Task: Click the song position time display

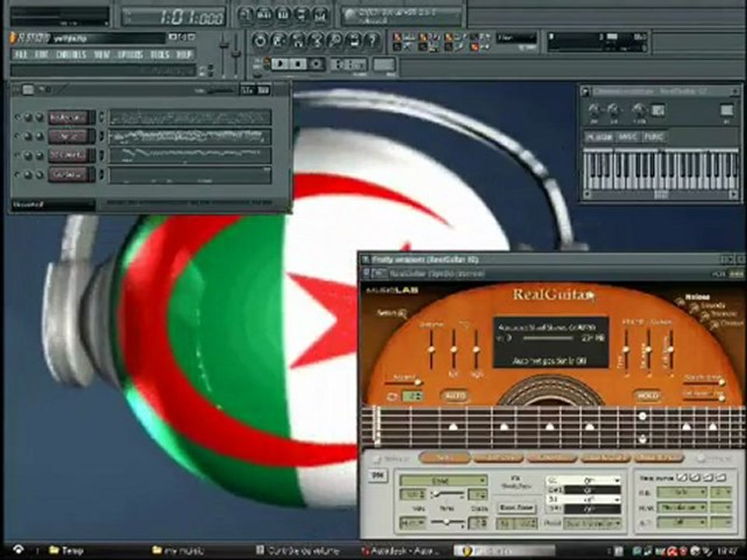Action: (x=174, y=17)
